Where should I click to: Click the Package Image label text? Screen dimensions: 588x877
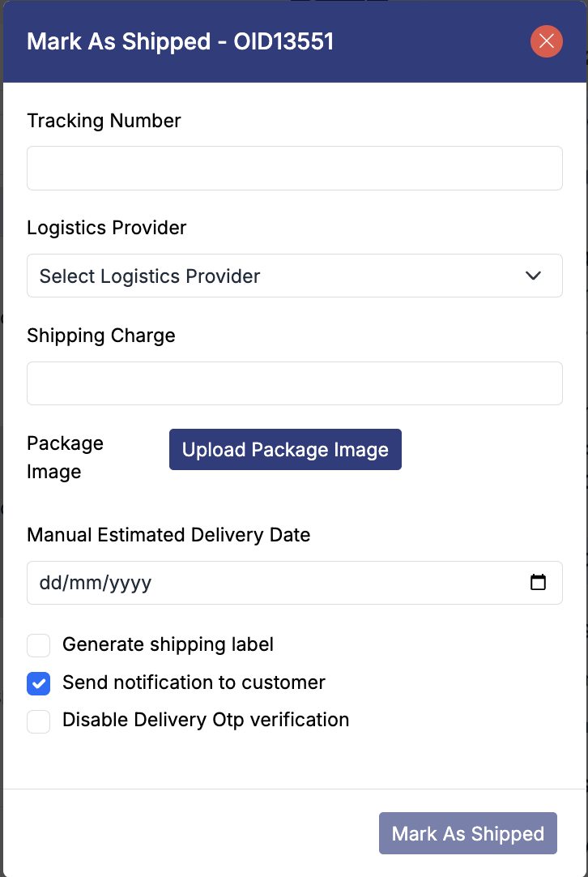(65, 457)
